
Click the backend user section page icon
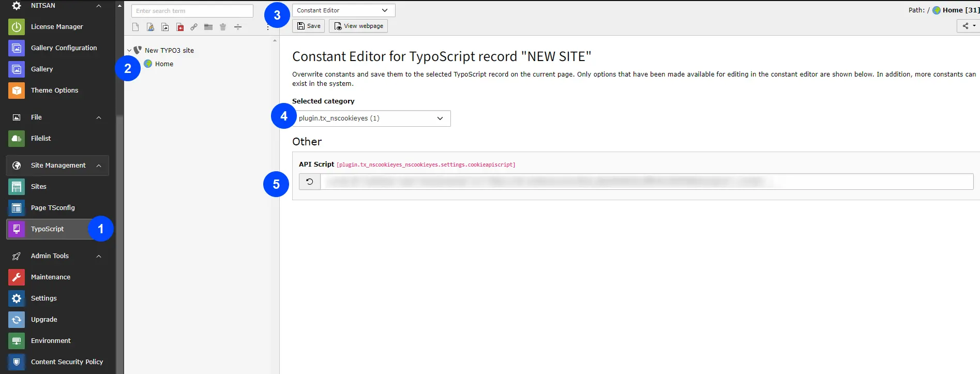pyautogui.click(x=150, y=27)
